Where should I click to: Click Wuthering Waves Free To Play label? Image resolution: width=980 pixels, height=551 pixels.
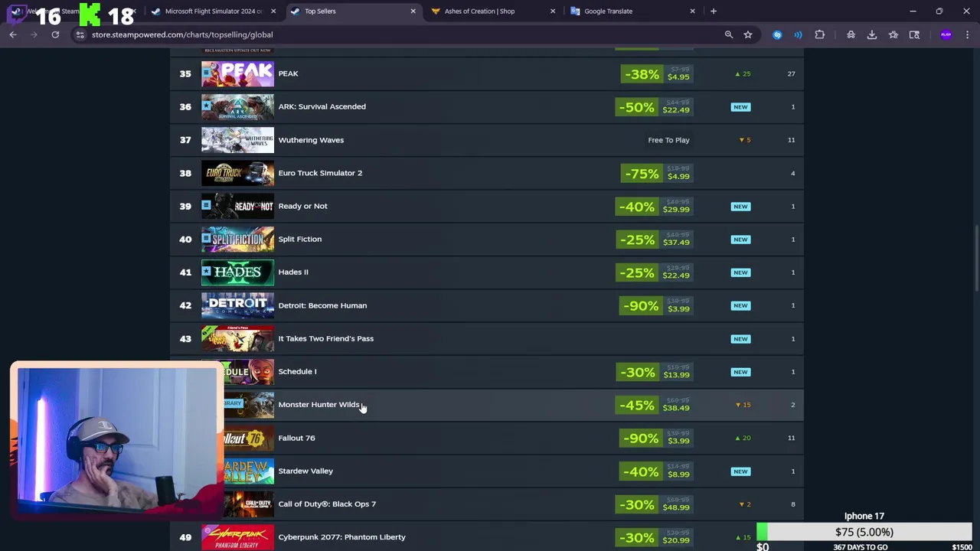[x=668, y=140]
